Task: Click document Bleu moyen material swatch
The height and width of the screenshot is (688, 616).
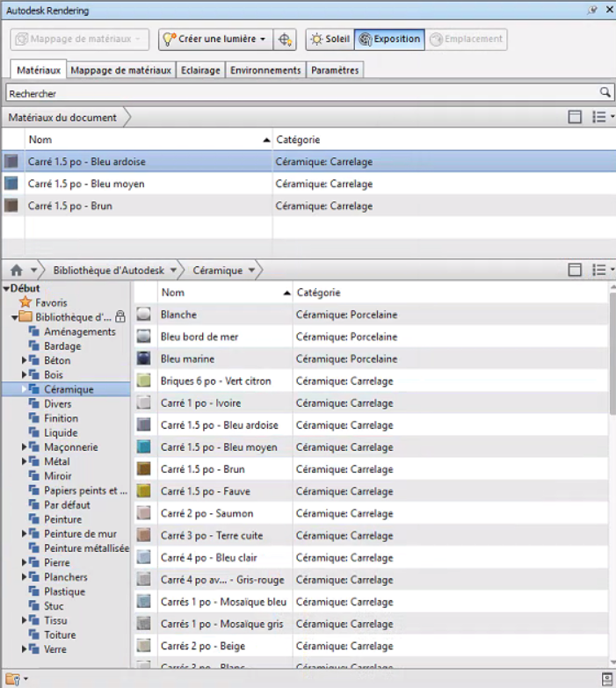Action: [11, 184]
